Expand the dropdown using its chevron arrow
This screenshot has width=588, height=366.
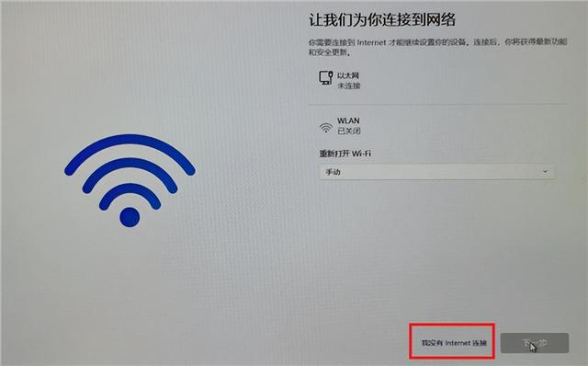pyautogui.click(x=545, y=172)
